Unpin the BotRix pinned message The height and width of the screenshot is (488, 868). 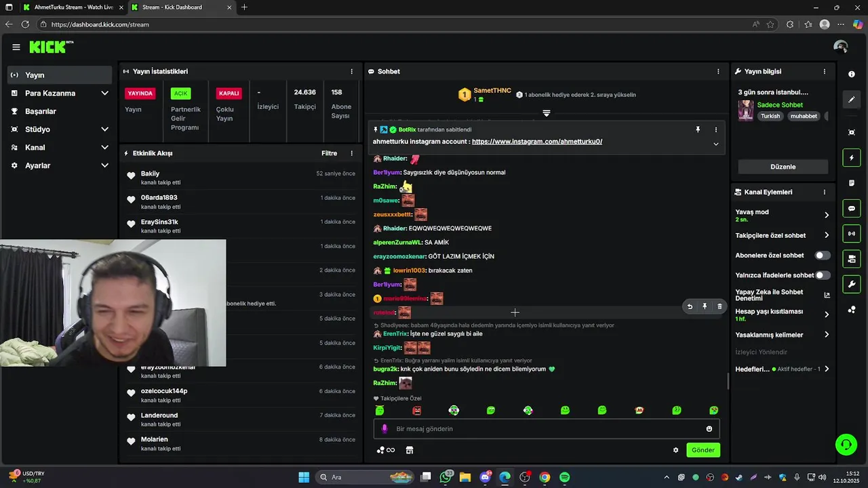point(698,129)
